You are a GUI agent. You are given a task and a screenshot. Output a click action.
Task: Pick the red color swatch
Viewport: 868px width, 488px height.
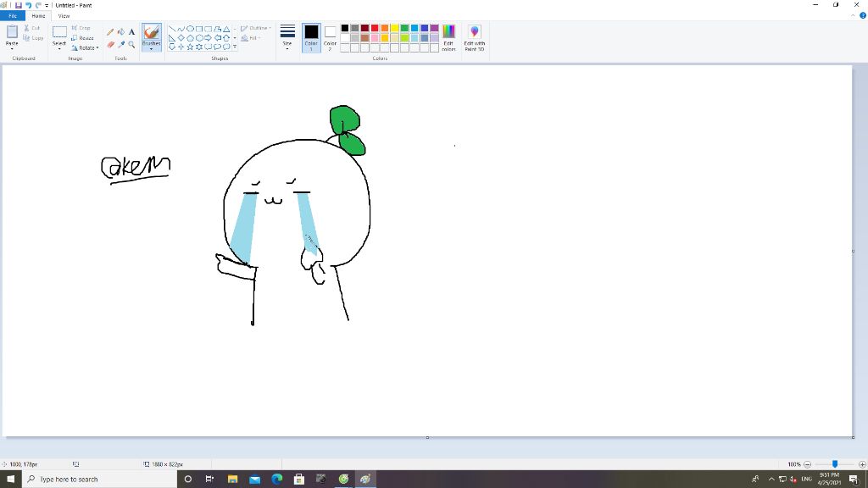click(375, 28)
